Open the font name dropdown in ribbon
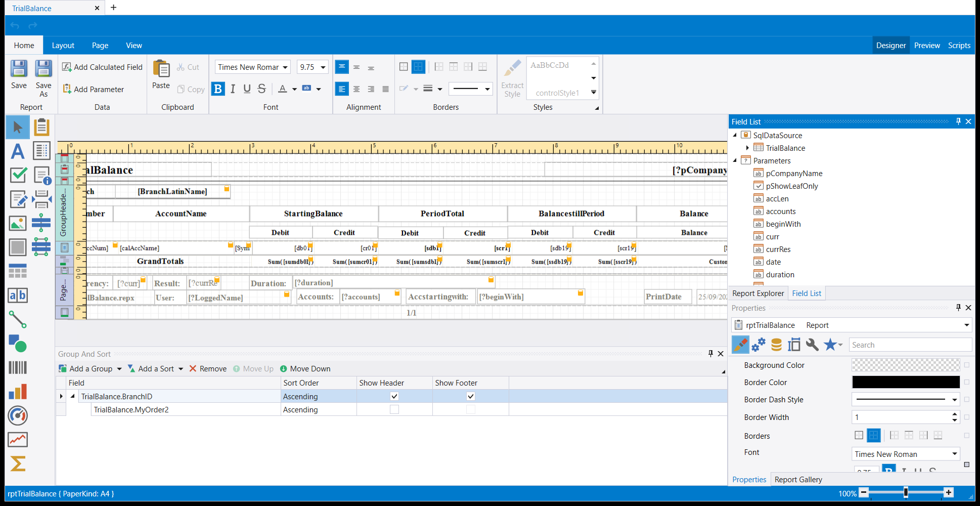Viewport: 980px width, 506px height. tap(285, 67)
